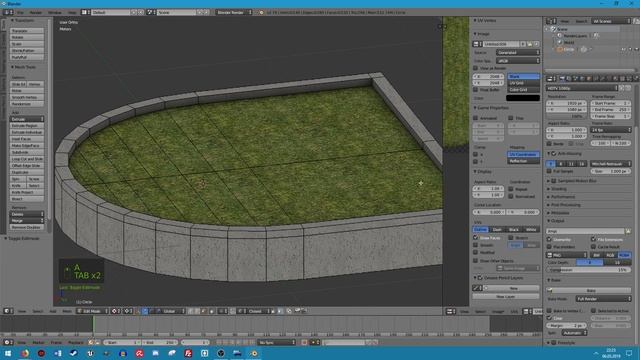Collapse the Game Properties panel
This screenshot has height=360, width=640.
pos(491,108)
